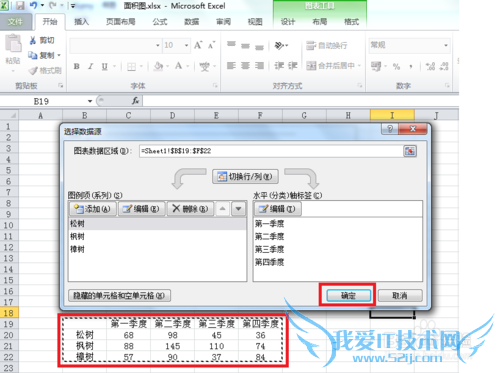Image resolution: width=500 pixels, height=373 pixels.
Task: Open Merge and Center dropdown arrow
Action: [359, 66]
